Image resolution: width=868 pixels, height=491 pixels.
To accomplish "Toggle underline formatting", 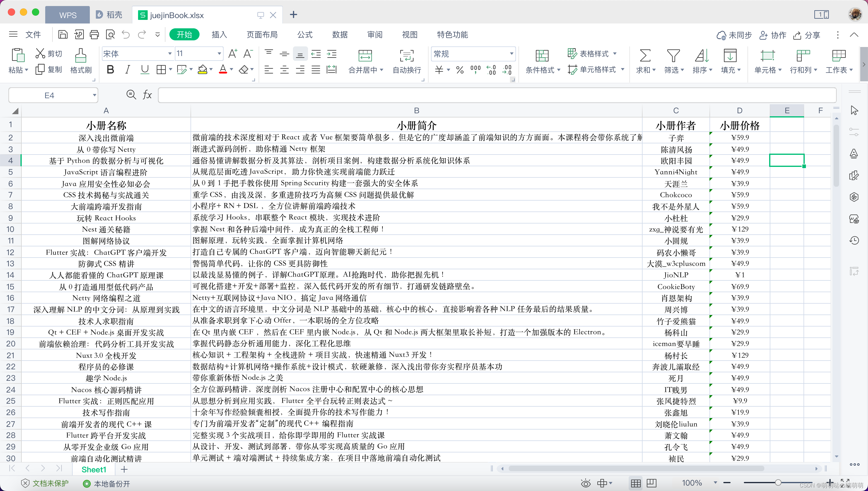I will 145,70.
